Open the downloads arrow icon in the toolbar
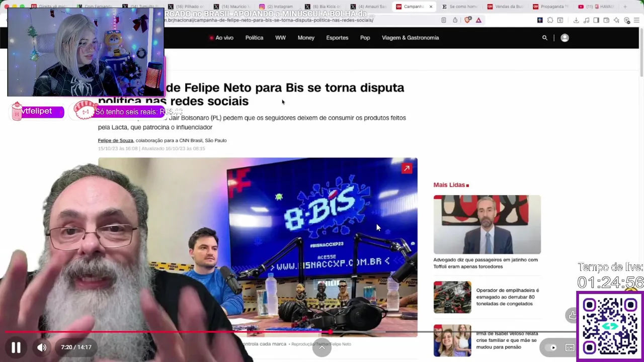Screen dimensions: 644x362 tap(576, 20)
